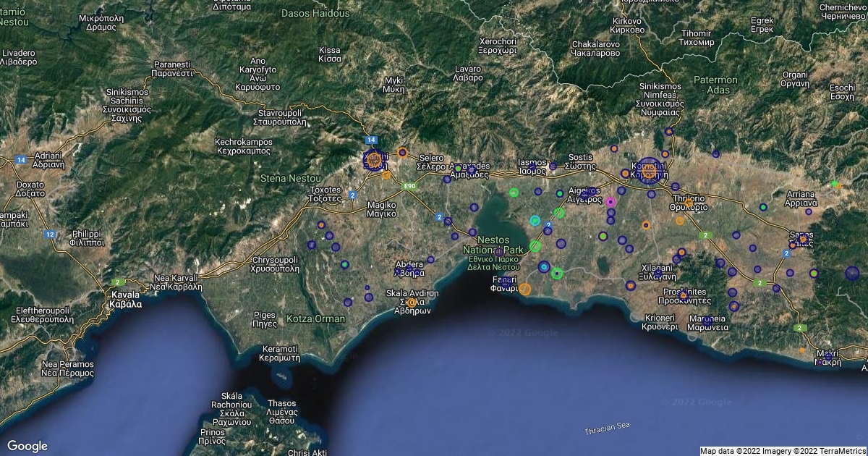Click the green E90 highway shield
The image size is (868, 456).
(x=410, y=186)
